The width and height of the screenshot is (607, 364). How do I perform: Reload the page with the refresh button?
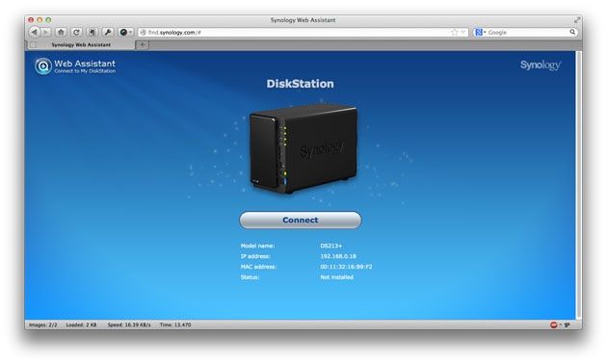tap(76, 32)
